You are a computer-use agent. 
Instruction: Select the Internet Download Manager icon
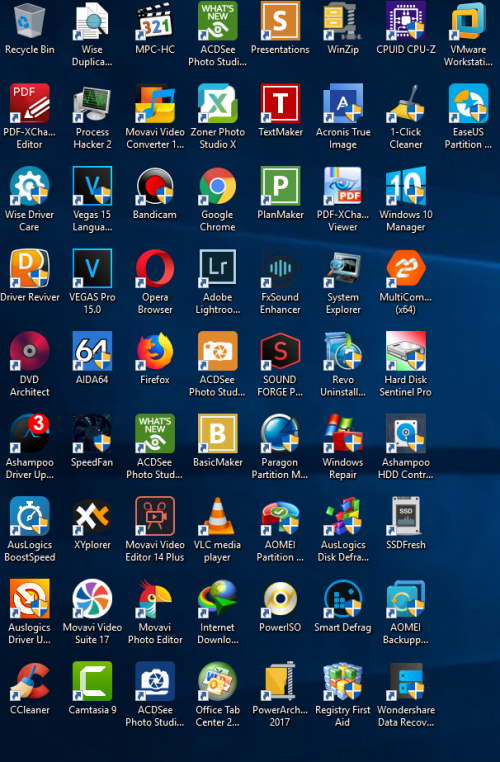pos(217,599)
